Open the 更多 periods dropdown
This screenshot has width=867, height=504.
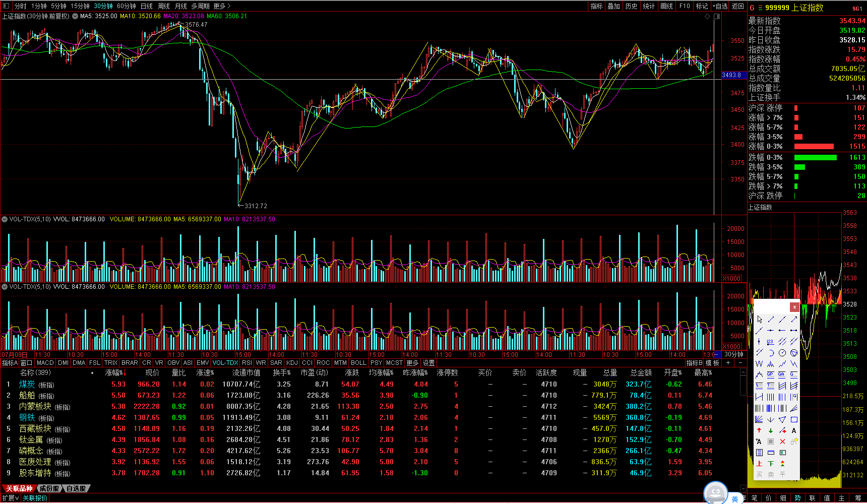(x=222, y=6)
